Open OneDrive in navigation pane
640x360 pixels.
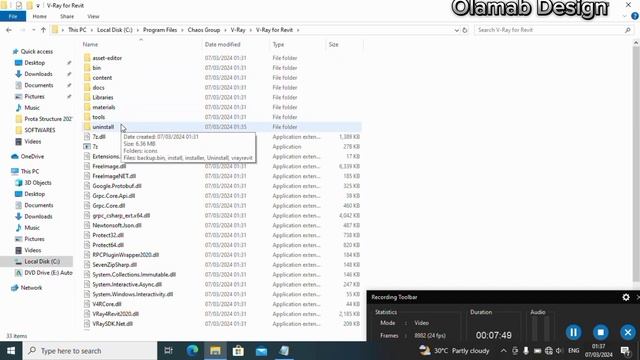(x=32, y=156)
